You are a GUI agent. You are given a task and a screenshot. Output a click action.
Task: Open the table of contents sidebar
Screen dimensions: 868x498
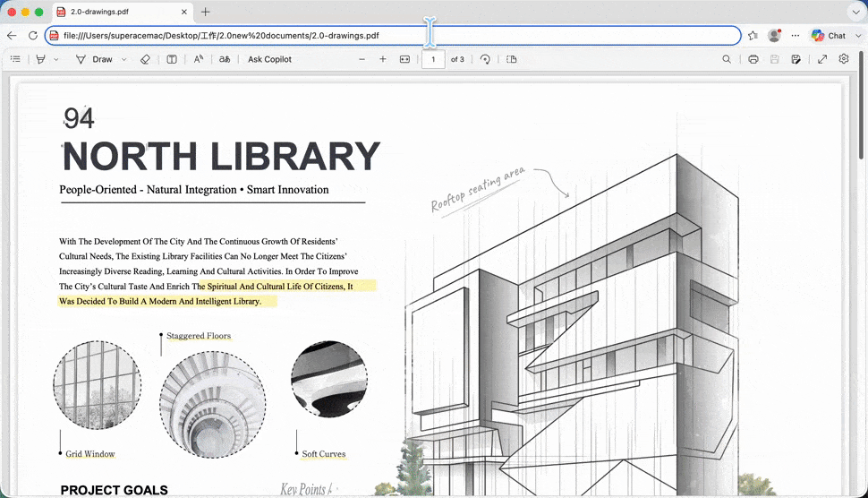pyautogui.click(x=15, y=59)
